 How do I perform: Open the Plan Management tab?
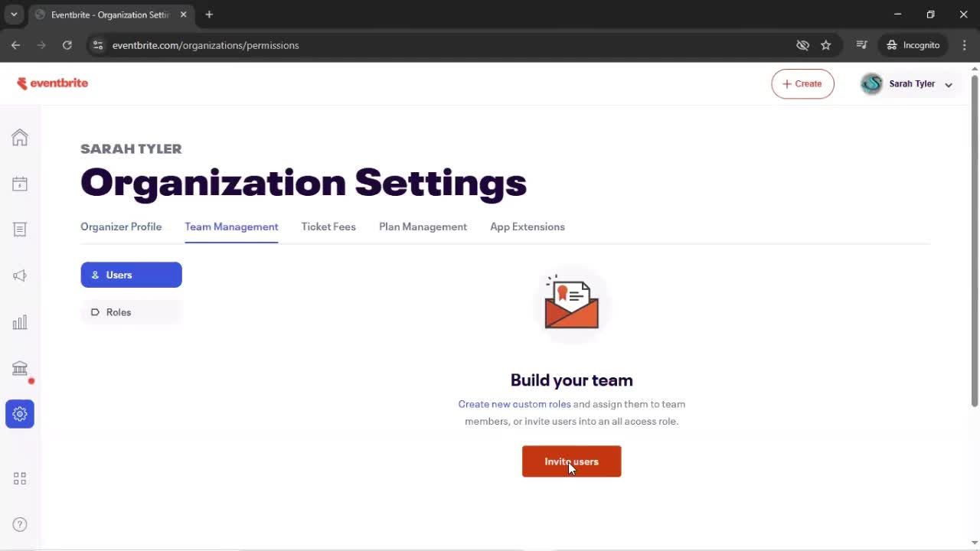coord(423,227)
